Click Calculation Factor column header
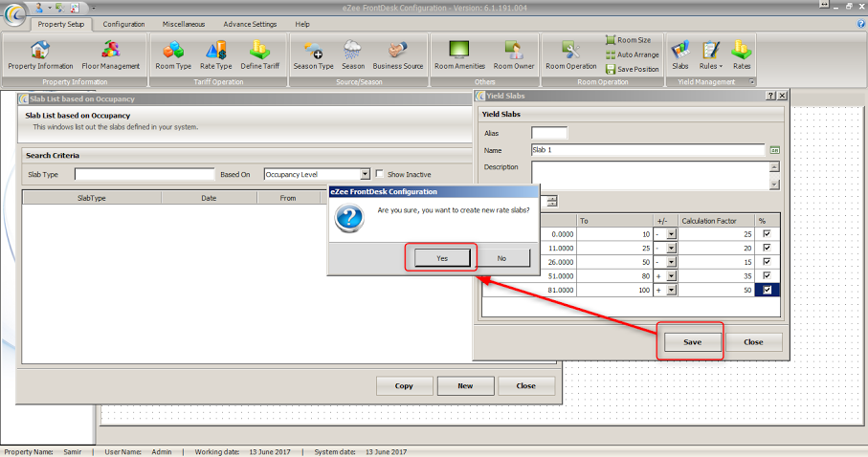This screenshot has height=457, width=868. [717, 220]
